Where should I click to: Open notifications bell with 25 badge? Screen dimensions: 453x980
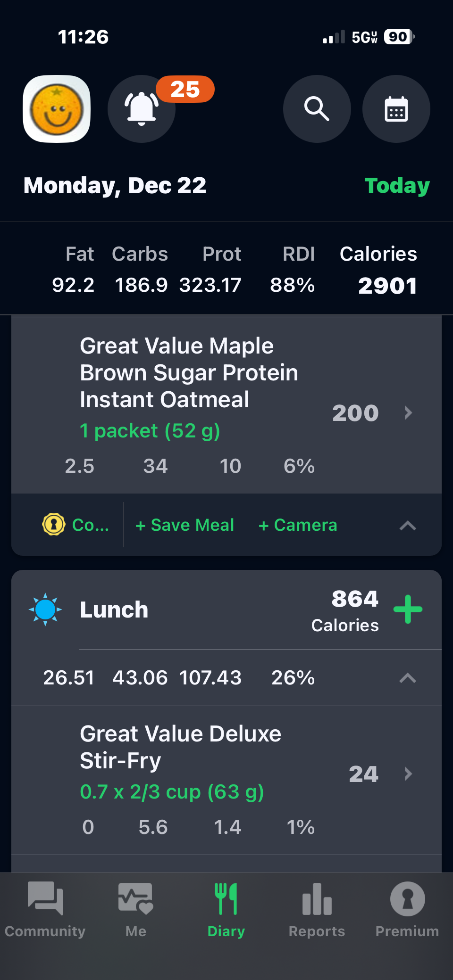(x=142, y=109)
